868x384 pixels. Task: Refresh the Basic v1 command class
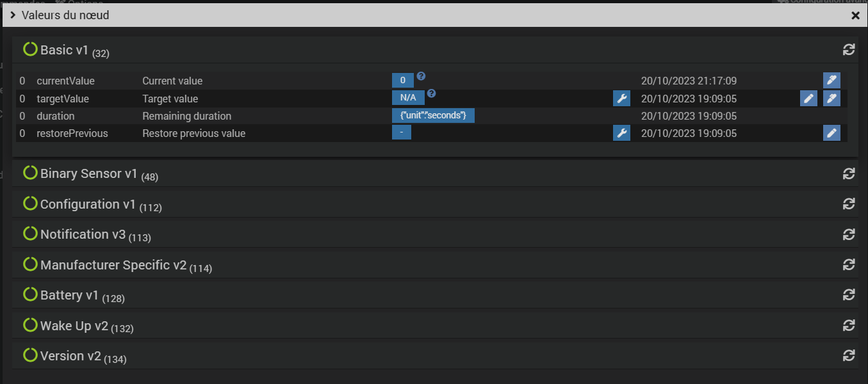pos(849,50)
